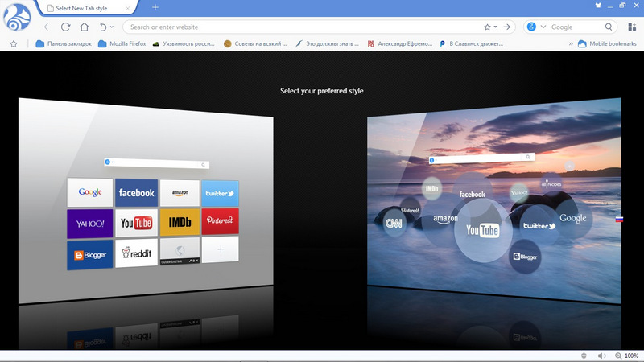
Task: Expand the search engine selector chevron
Action: pyautogui.click(x=543, y=27)
